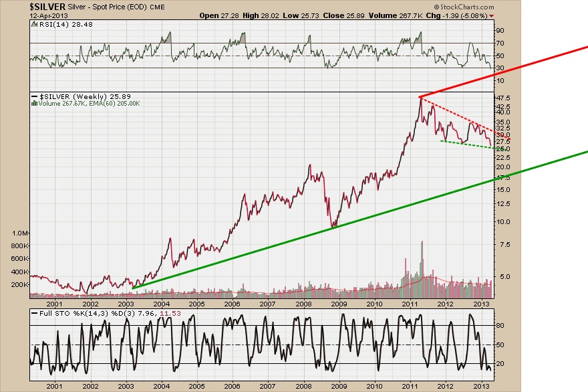This screenshot has width=588, height=392.
Task: Click the 2011 price peak where red lines meet
Action: (x=420, y=97)
